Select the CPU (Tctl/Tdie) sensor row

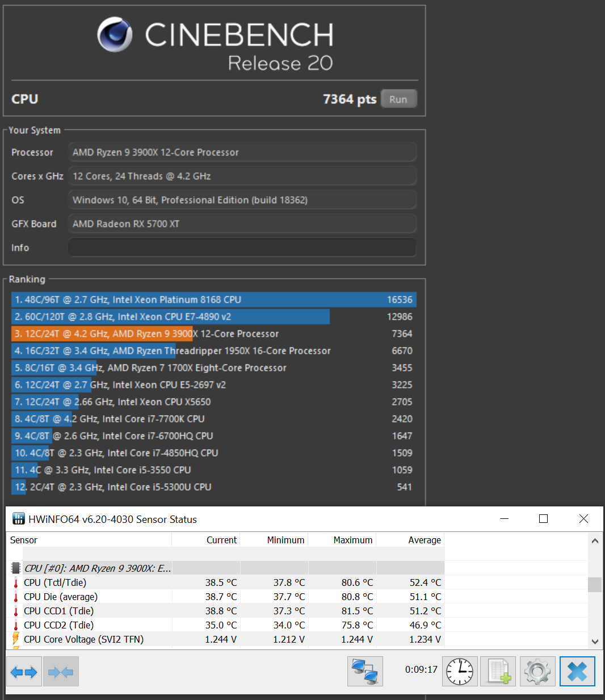(x=226, y=582)
